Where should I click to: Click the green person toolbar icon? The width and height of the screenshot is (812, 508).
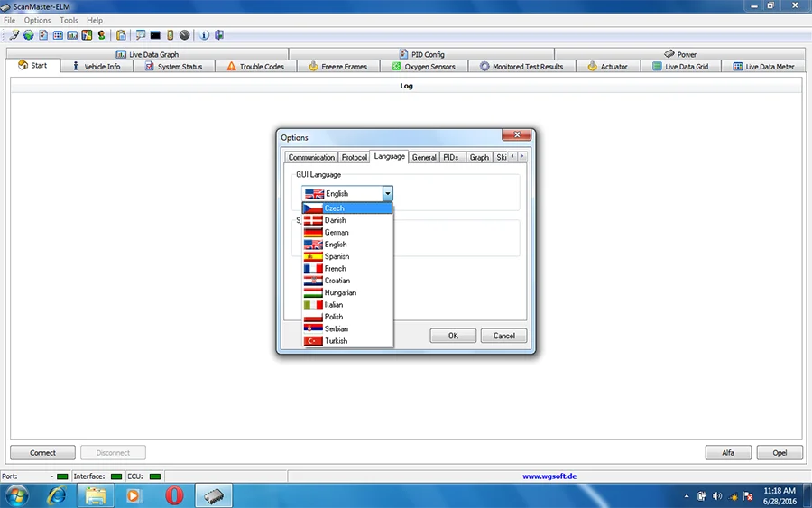pos(101,35)
